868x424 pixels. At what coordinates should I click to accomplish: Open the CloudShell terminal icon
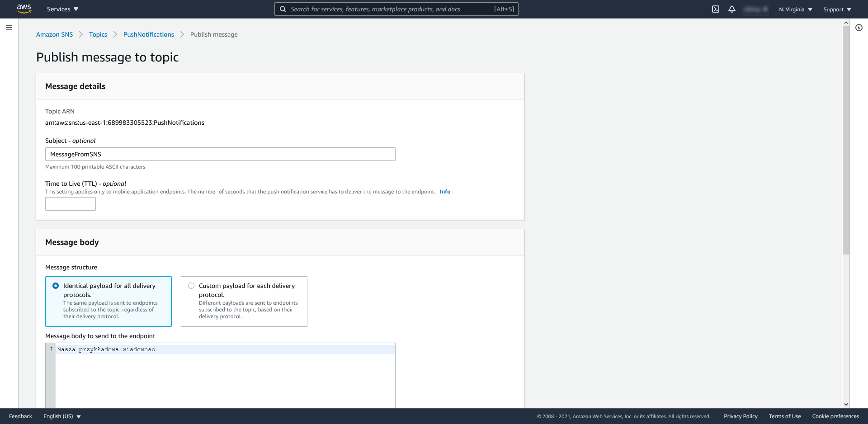(x=716, y=9)
